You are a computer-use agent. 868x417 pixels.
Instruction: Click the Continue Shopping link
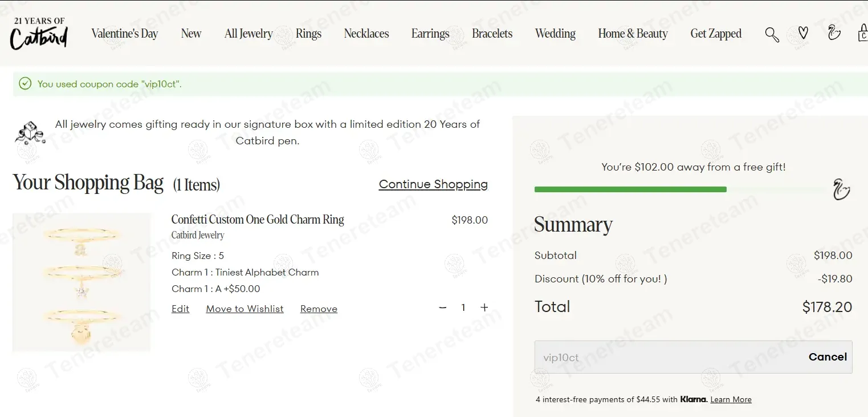coord(433,184)
